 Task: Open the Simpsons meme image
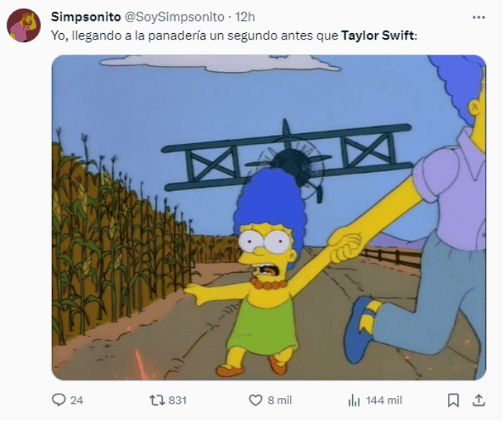coord(269,217)
